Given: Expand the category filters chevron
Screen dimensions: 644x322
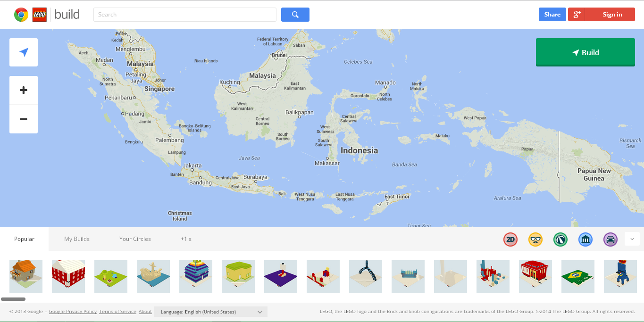Looking at the screenshot, I should (x=632, y=239).
